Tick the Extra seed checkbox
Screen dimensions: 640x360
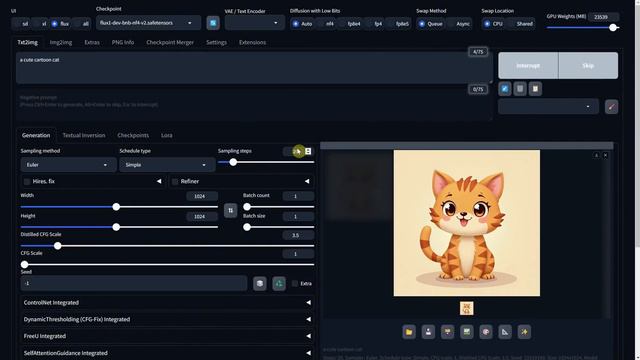coord(295,284)
